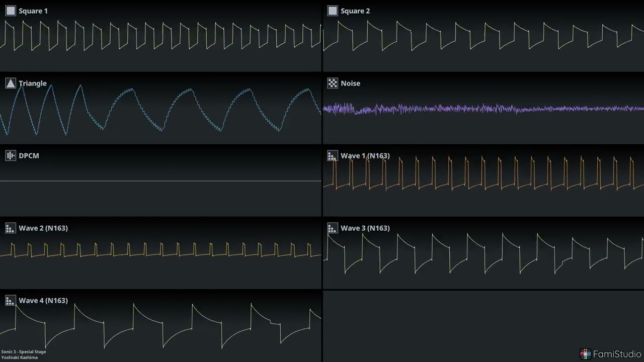644x362 pixels.
Task: Select the Noise channel checkered icon
Action: pyautogui.click(x=333, y=83)
